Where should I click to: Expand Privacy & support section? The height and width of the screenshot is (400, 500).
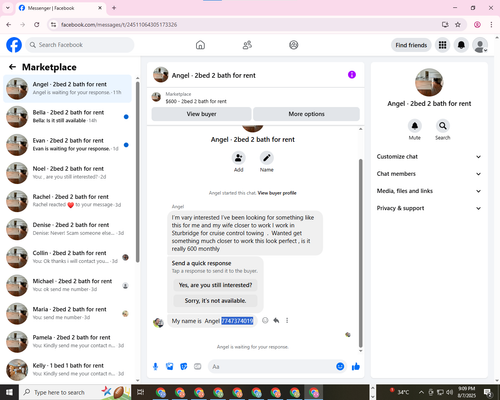[x=429, y=208]
